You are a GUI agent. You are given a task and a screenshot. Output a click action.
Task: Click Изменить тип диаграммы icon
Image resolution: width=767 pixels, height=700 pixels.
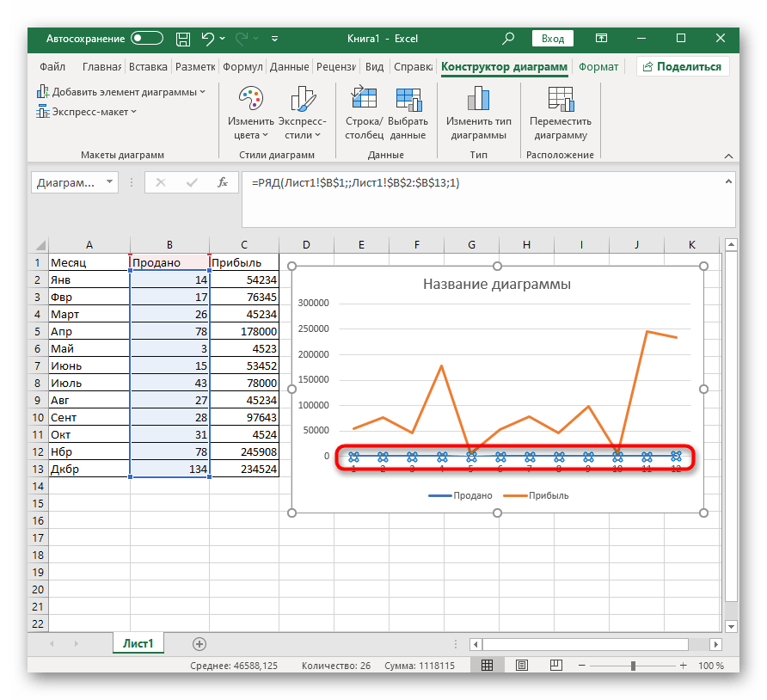click(478, 101)
